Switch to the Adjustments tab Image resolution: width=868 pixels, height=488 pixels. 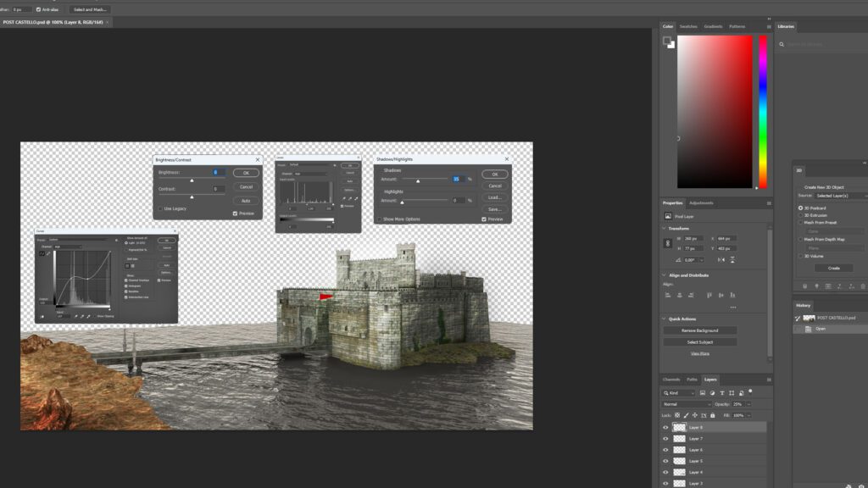click(701, 203)
